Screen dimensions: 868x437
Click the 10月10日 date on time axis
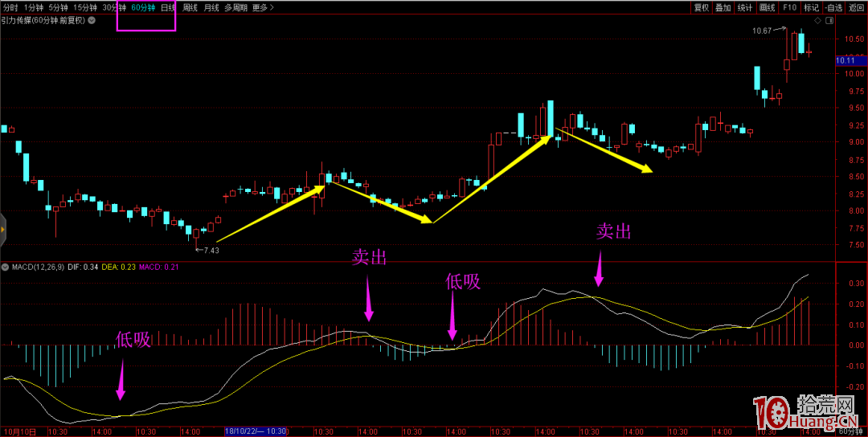click(19, 431)
